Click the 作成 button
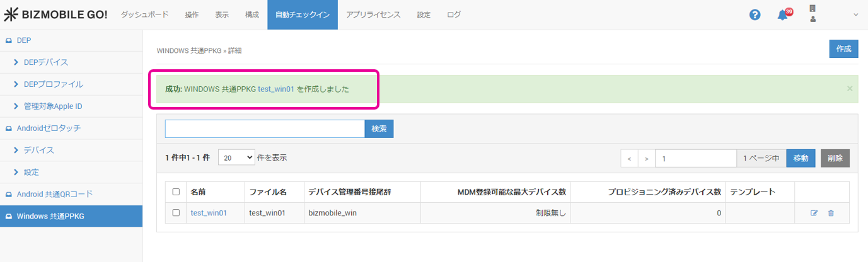Image resolution: width=868 pixels, height=262 pixels. 843,48
